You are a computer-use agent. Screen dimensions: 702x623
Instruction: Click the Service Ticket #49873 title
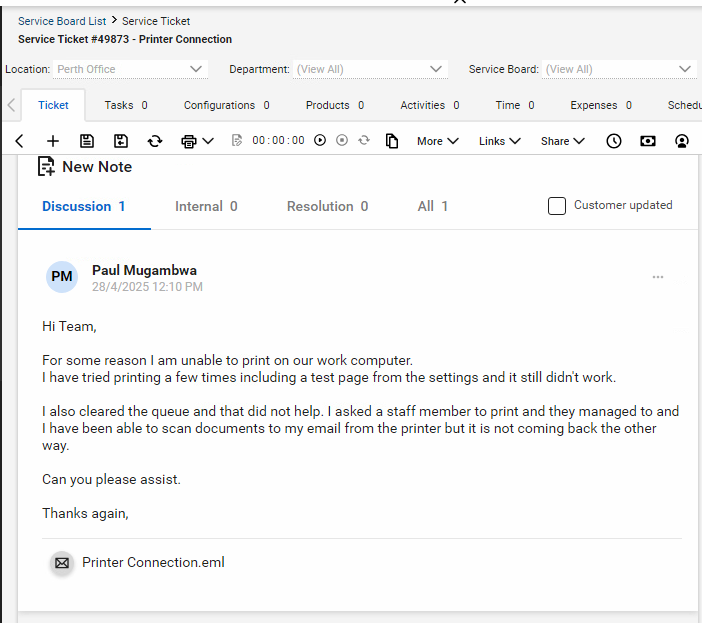(x=125, y=39)
